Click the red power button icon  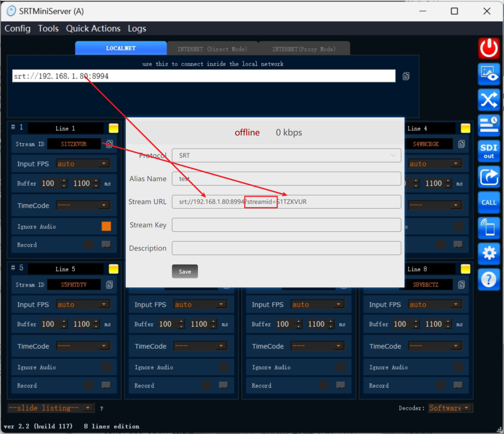489,48
